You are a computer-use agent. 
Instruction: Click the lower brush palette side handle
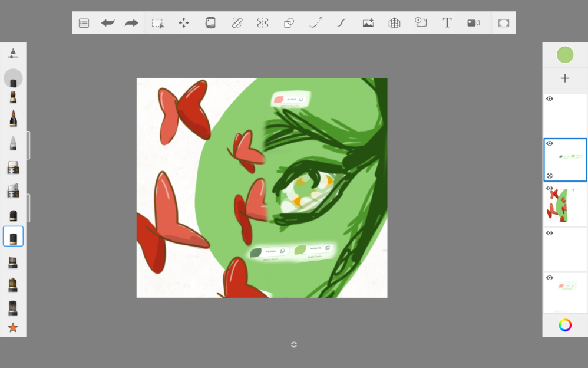(x=28, y=208)
